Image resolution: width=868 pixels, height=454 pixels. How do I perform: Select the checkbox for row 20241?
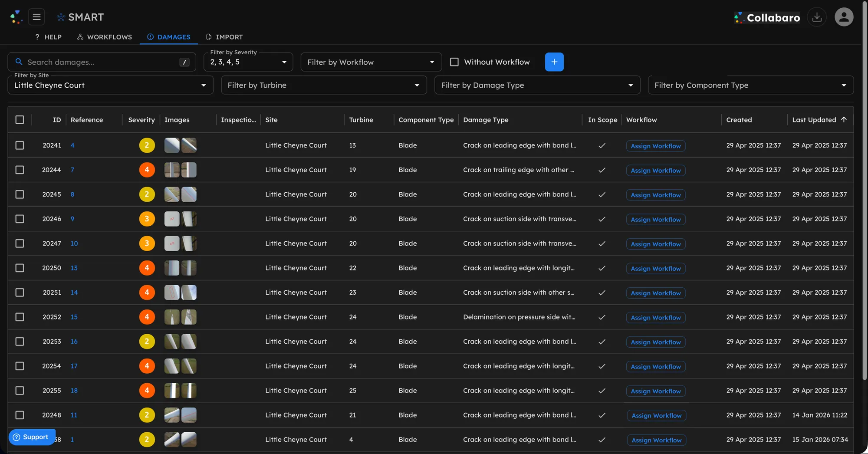click(20, 145)
